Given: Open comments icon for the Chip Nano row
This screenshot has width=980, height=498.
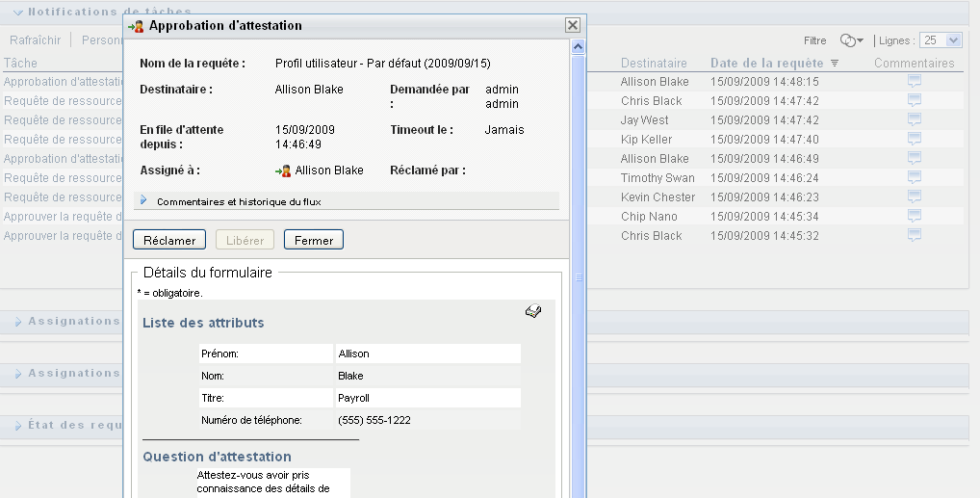Looking at the screenshot, I should (915, 217).
